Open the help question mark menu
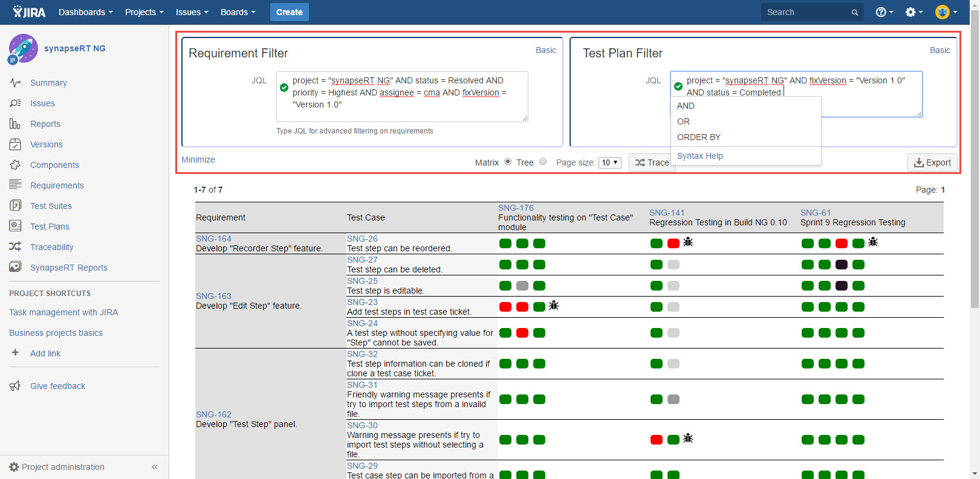 click(884, 12)
